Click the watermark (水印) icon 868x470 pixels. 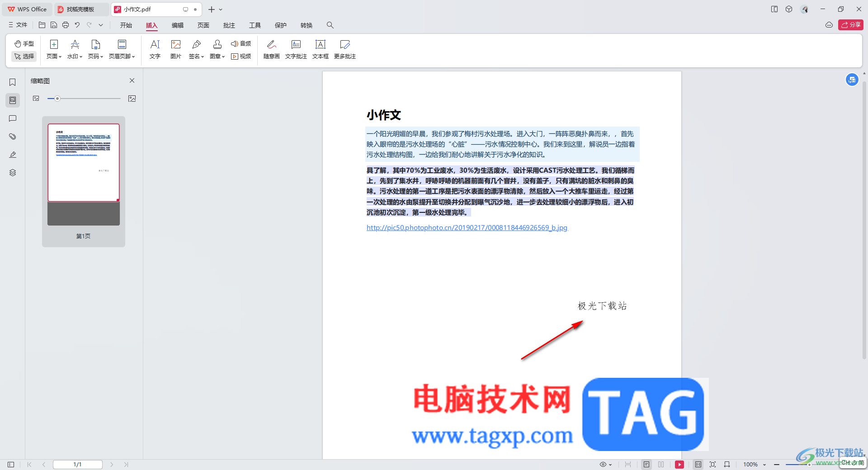75,44
